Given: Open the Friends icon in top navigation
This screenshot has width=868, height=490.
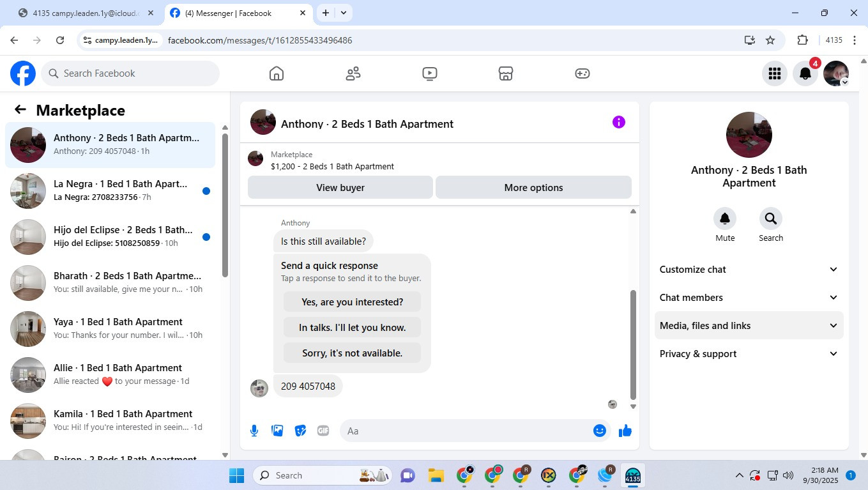Looking at the screenshot, I should coord(353,73).
